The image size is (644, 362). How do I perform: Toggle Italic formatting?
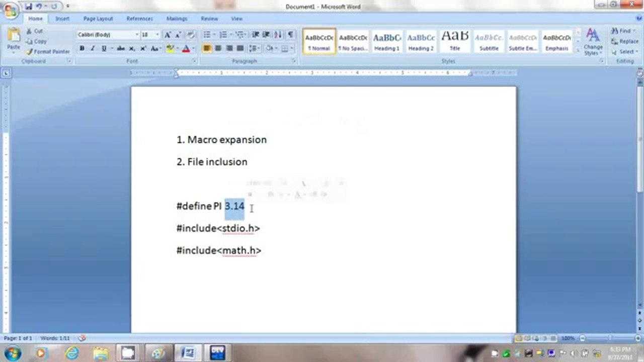[93, 49]
